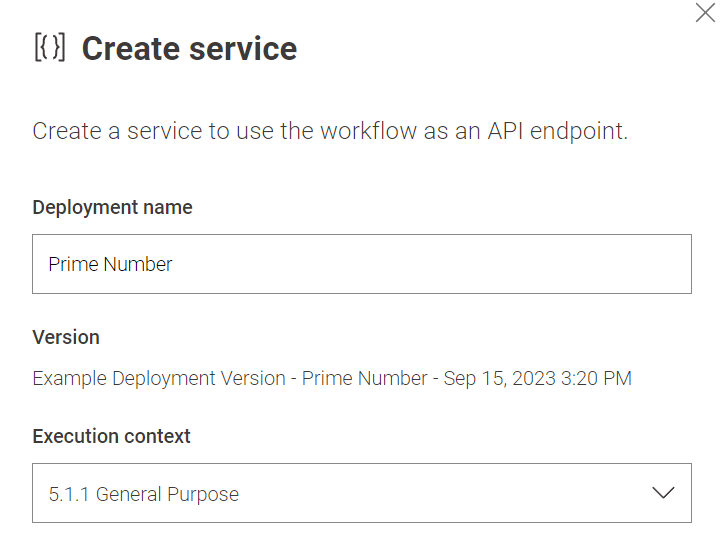The width and height of the screenshot is (726, 541).
Task: Click the "Deployment name" field label
Action: tap(112, 207)
